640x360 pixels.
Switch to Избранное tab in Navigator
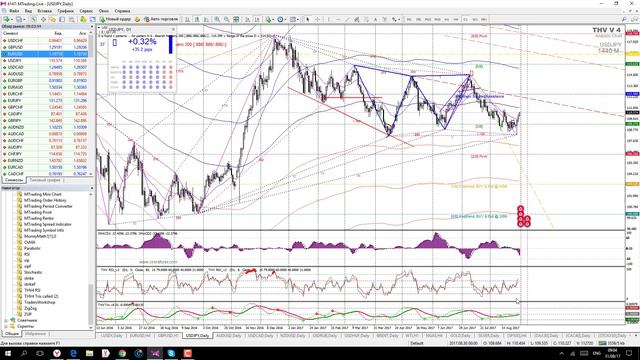click(x=36, y=333)
